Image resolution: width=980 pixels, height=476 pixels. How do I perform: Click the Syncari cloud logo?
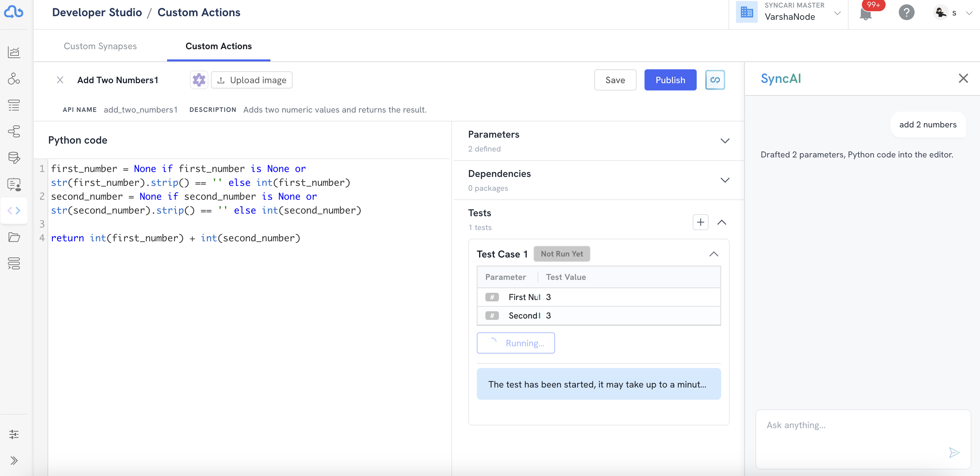coord(14,12)
